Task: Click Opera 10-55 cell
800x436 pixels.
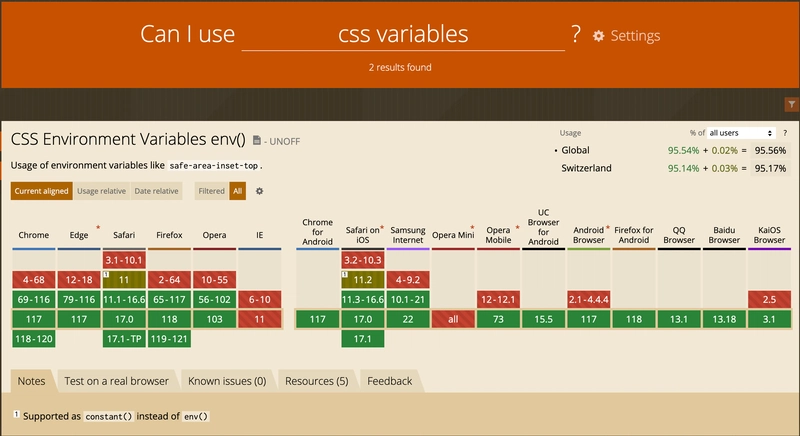Action: [x=214, y=279]
